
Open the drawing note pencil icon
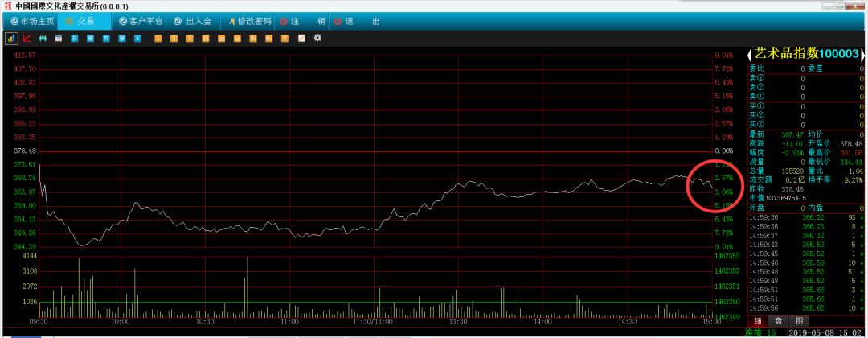click(301, 39)
